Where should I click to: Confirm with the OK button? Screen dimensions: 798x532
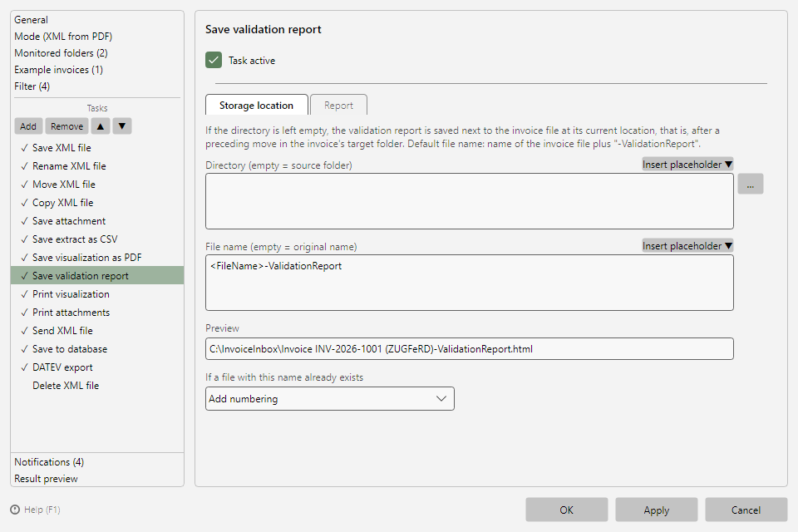pos(566,510)
